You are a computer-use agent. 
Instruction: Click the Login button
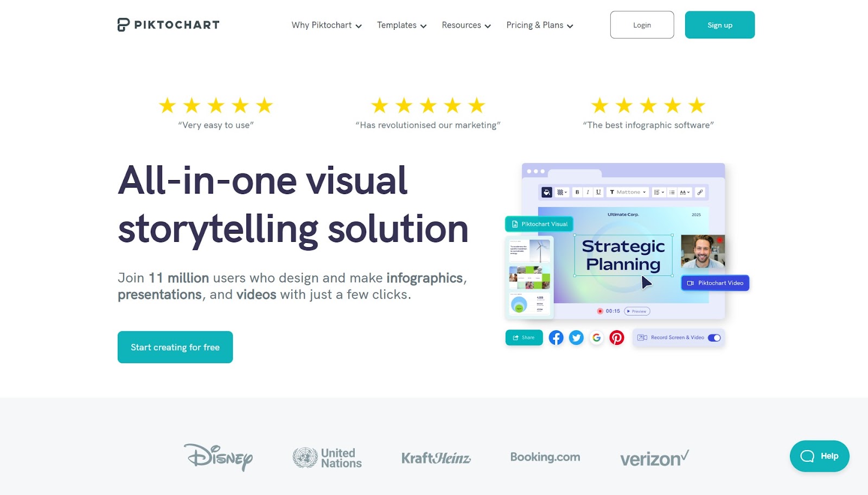coord(642,25)
